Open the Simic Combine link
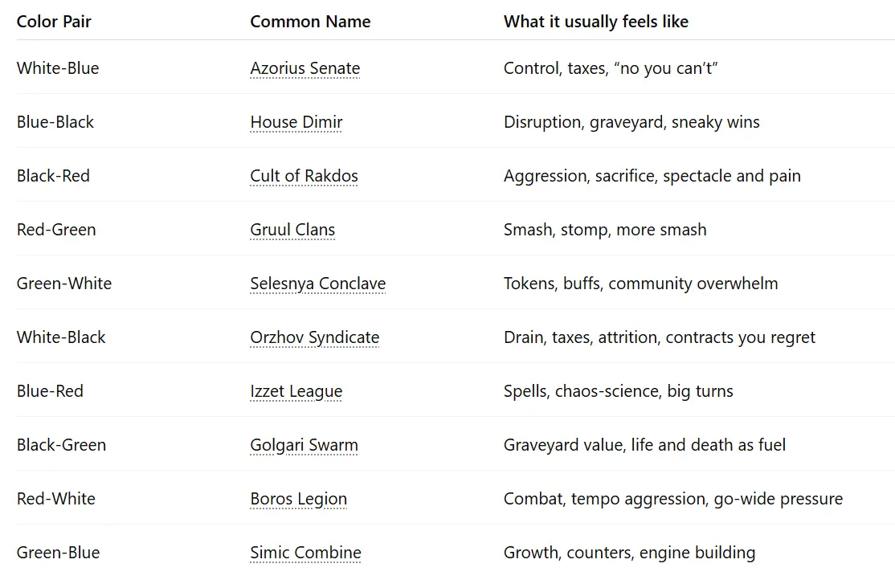This screenshot has width=895, height=588. point(305,553)
